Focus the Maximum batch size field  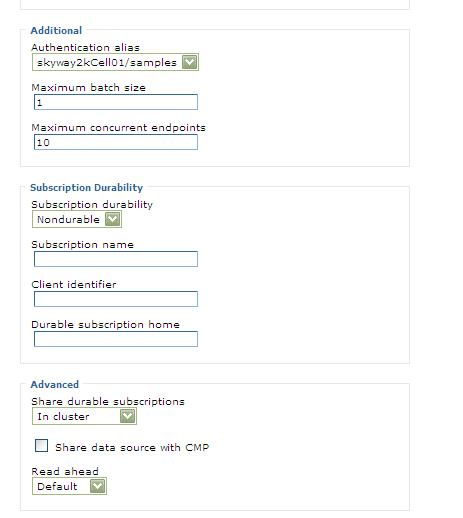[x=116, y=102]
